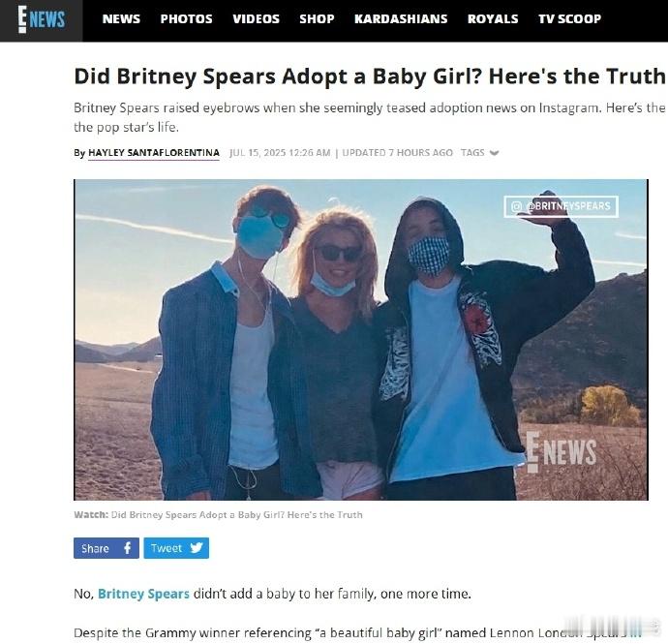Screen dimensions: 668x644
Task: Click the article headline about Britney Spears
Action: [x=370, y=77]
